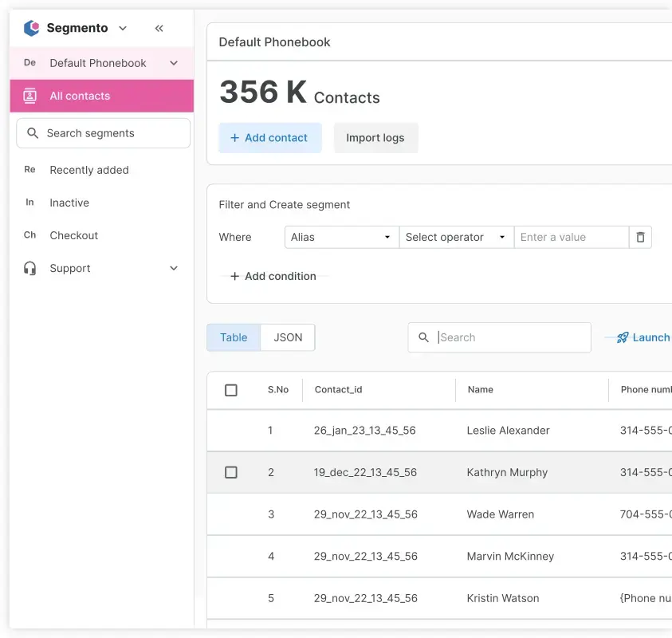Viewport: 672px width, 638px height.
Task: Open the Alias field dropdown
Action: point(341,237)
